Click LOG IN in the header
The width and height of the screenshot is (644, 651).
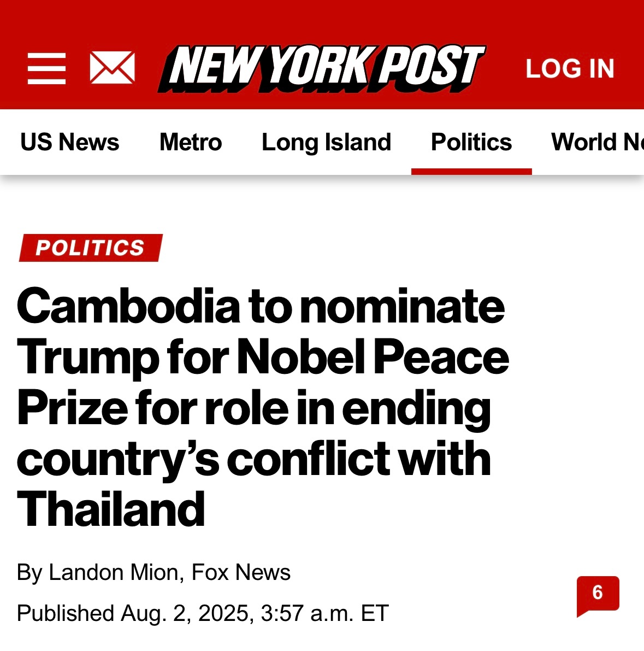point(570,69)
